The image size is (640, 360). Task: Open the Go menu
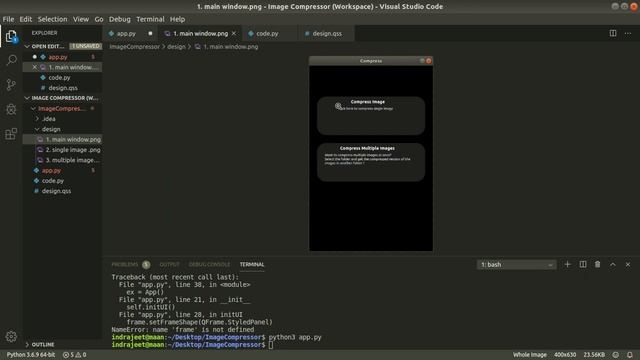[99, 19]
